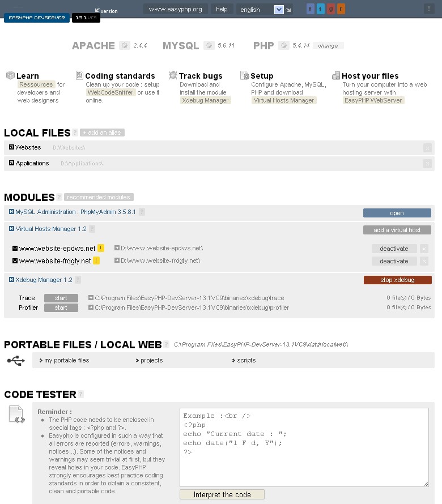
Task: Deactivate the www.website-epdws.net virtual host
Action: coord(394,249)
